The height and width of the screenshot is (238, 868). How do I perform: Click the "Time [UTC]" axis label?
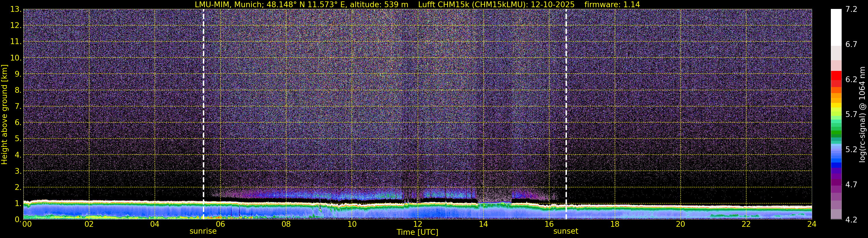coord(417,232)
